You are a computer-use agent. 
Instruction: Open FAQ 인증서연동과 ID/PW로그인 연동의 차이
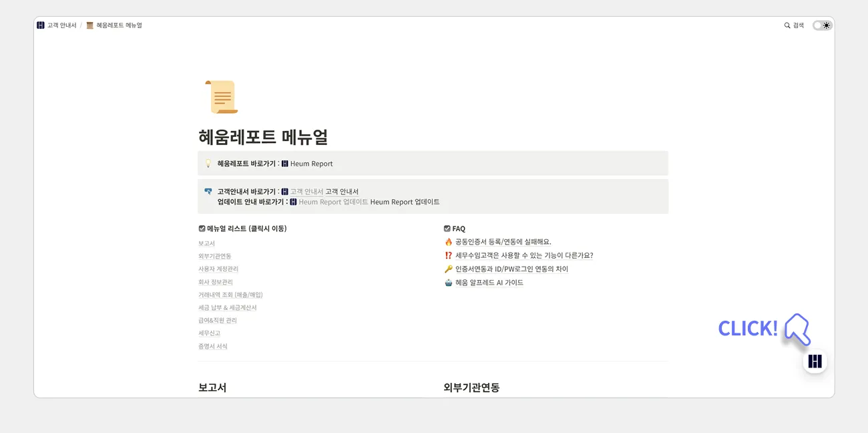[x=511, y=269]
